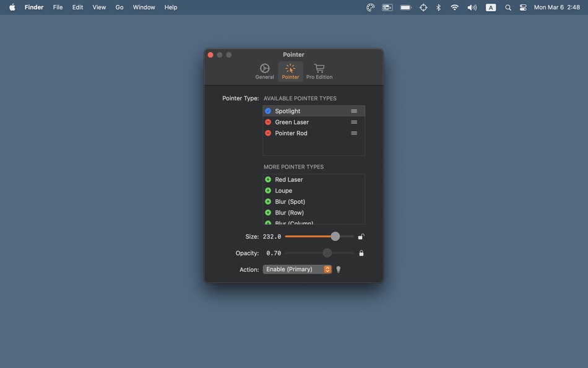The height and width of the screenshot is (368, 588).
Task: Open the Window menu
Action: click(144, 7)
